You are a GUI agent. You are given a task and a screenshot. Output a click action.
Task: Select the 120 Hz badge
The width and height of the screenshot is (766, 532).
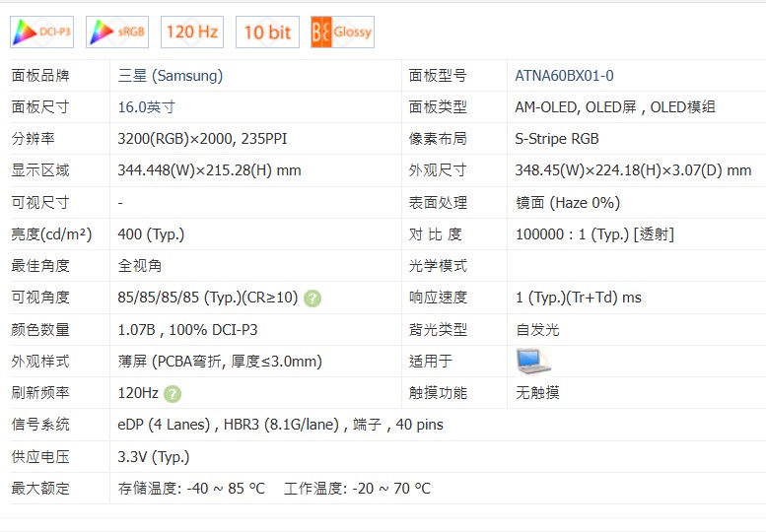[192, 33]
